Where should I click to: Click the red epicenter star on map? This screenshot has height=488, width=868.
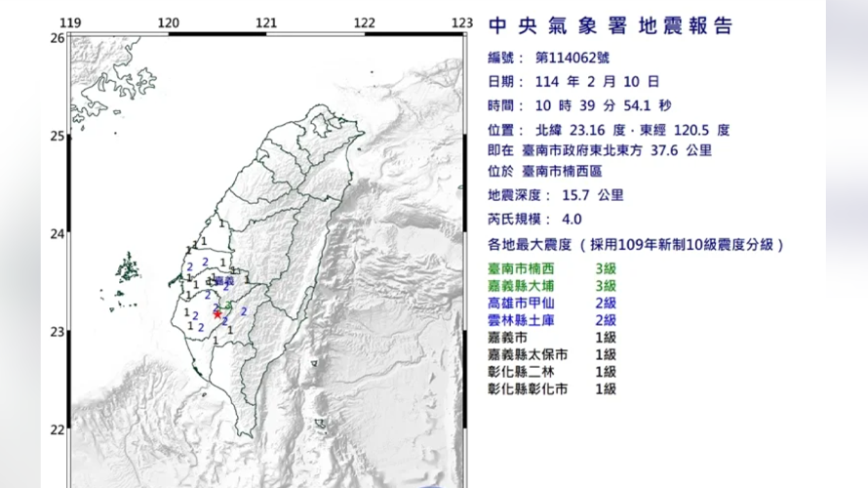[x=217, y=314]
